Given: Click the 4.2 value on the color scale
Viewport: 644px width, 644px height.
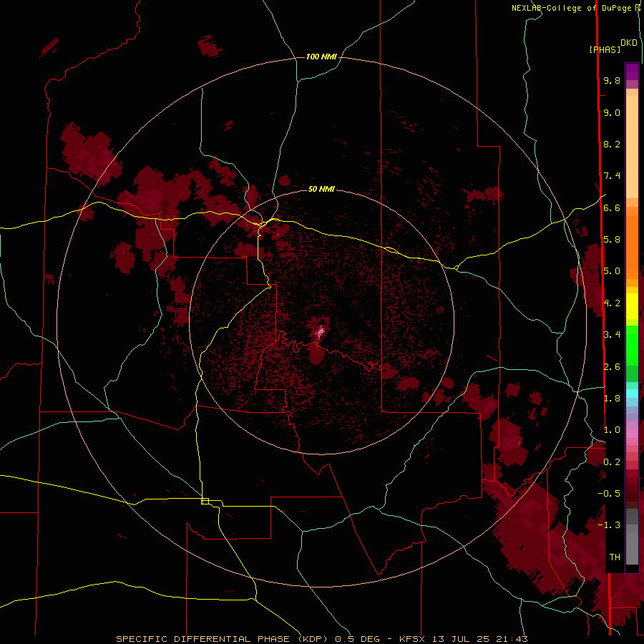Looking at the screenshot, I should click(x=612, y=303).
